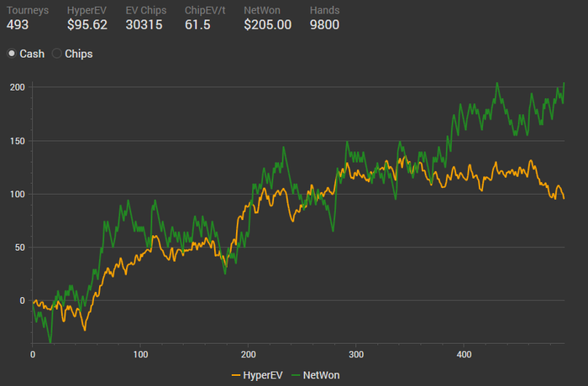
Task: Select the Cash radio button
Action: [12, 54]
